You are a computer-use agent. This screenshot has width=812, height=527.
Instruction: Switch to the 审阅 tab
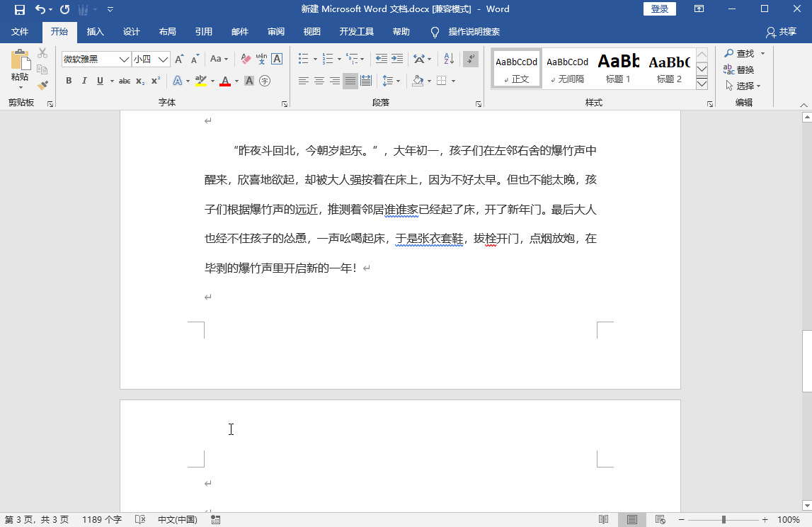click(x=276, y=32)
